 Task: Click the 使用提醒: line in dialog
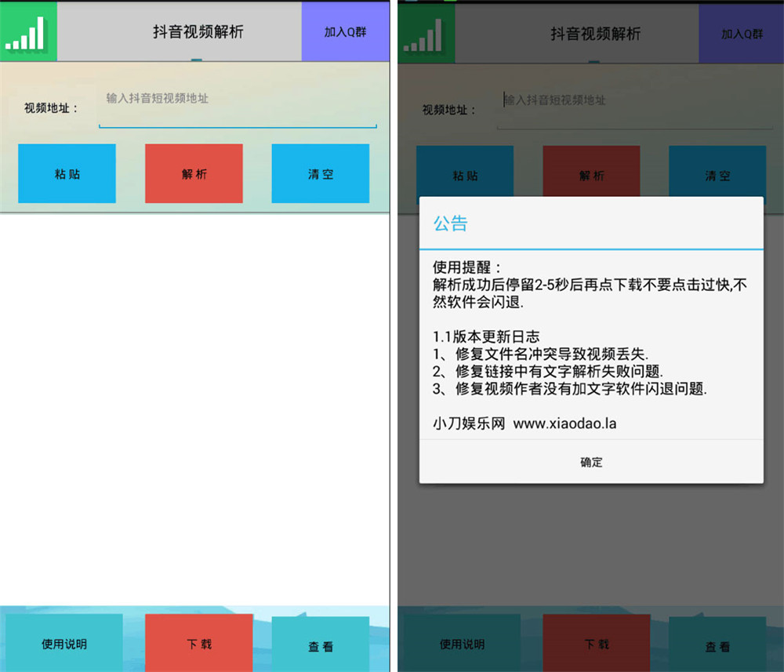coord(466,267)
